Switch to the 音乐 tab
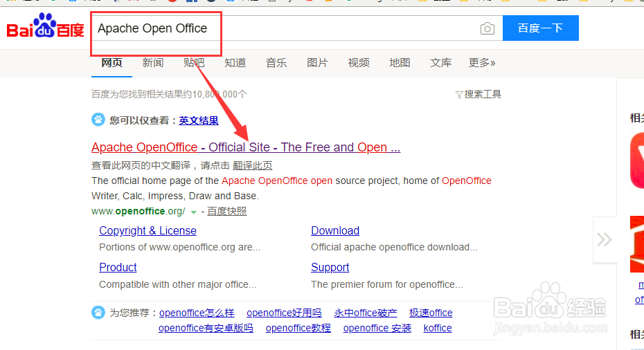This screenshot has height=350, width=644. click(276, 63)
